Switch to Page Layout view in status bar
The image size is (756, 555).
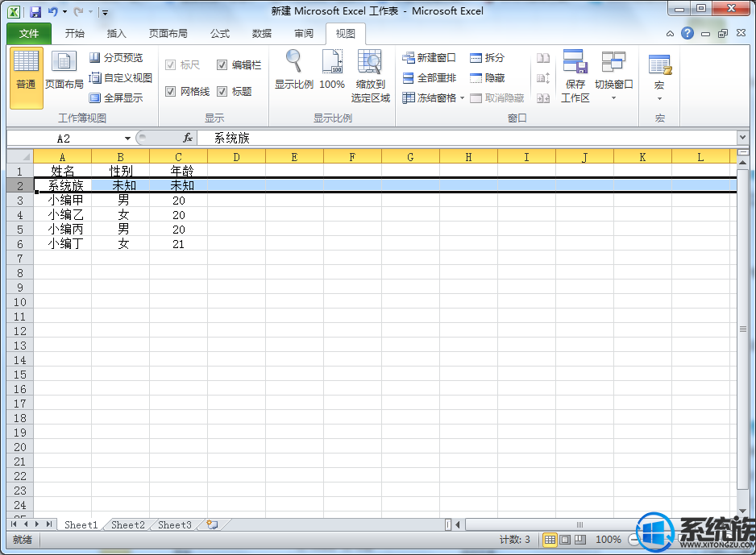pos(565,540)
